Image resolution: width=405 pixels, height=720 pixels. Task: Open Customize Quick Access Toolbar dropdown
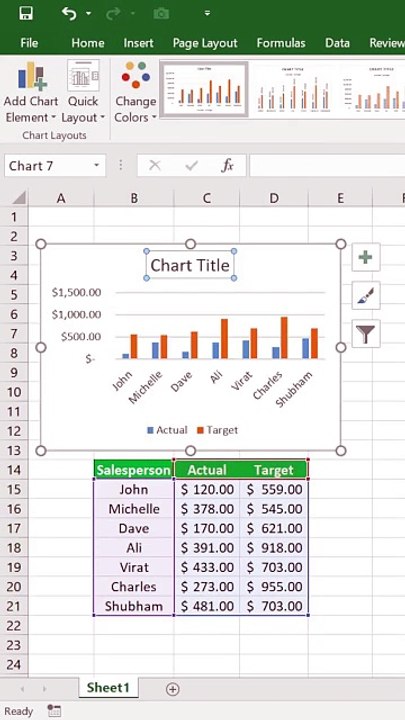pos(207,14)
